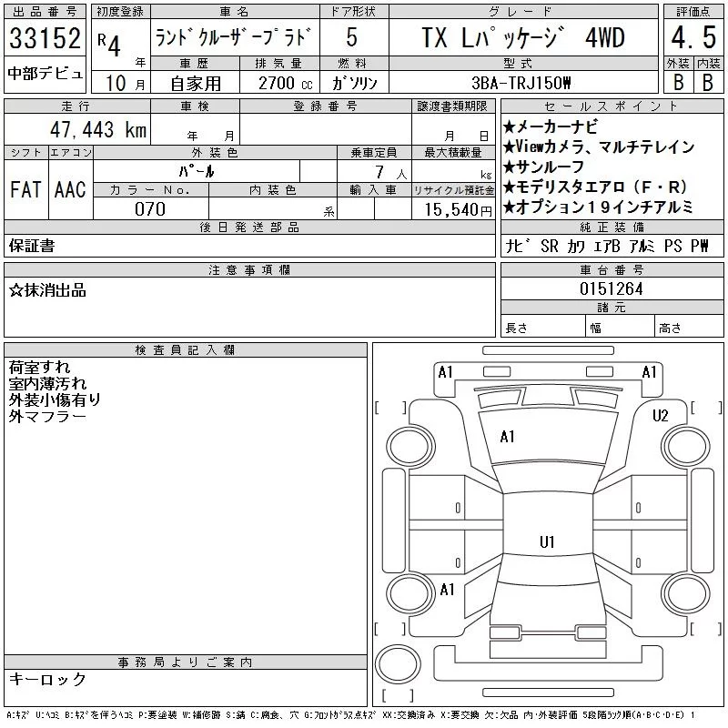
Task: Click the 検査員記入欄 header
Action: (x=185, y=349)
